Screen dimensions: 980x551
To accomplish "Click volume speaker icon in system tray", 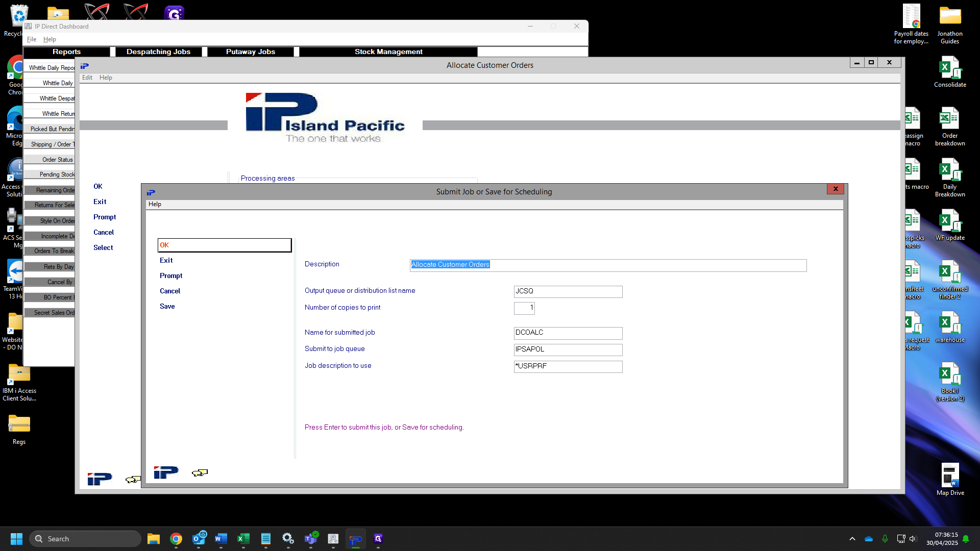I will click(x=913, y=539).
